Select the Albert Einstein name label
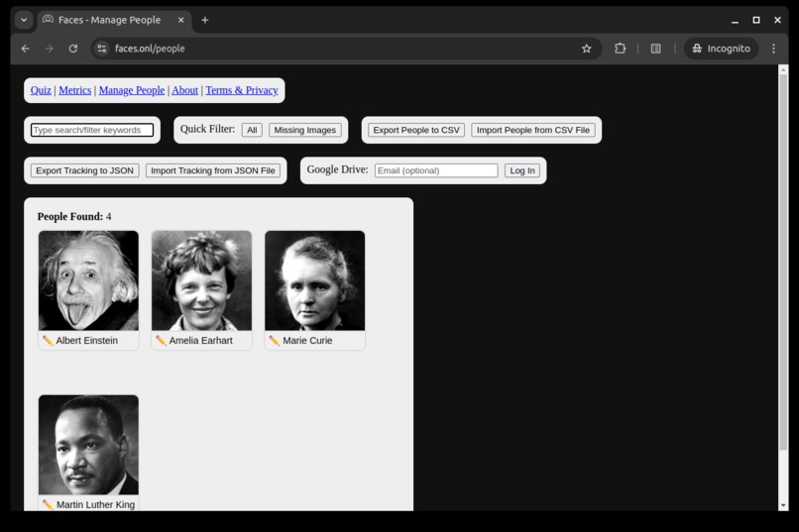Viewport: 799px width, 532px height. pyautogui.click(x=86, y=341)
